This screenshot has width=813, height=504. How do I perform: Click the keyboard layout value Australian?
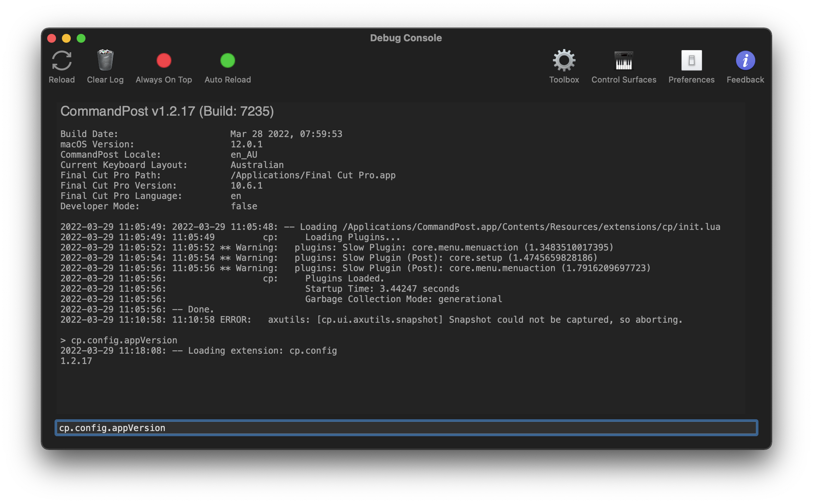pos(257,165)
